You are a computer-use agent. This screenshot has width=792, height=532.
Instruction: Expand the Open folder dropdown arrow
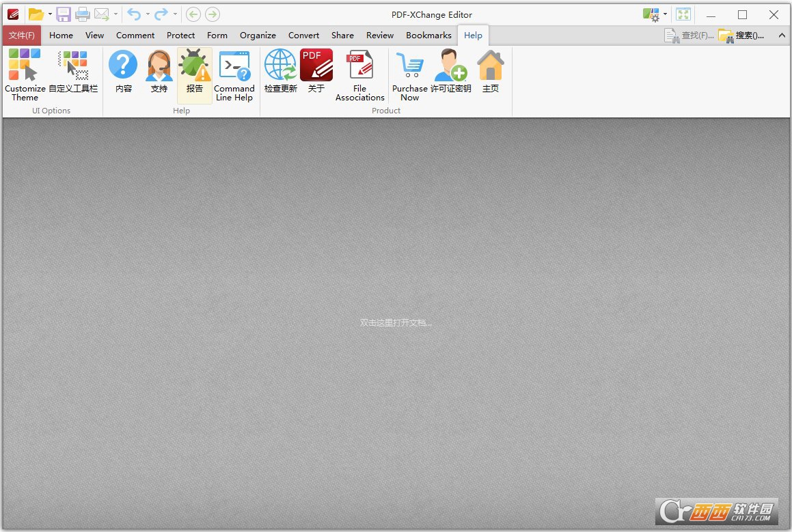pos(50,14)
